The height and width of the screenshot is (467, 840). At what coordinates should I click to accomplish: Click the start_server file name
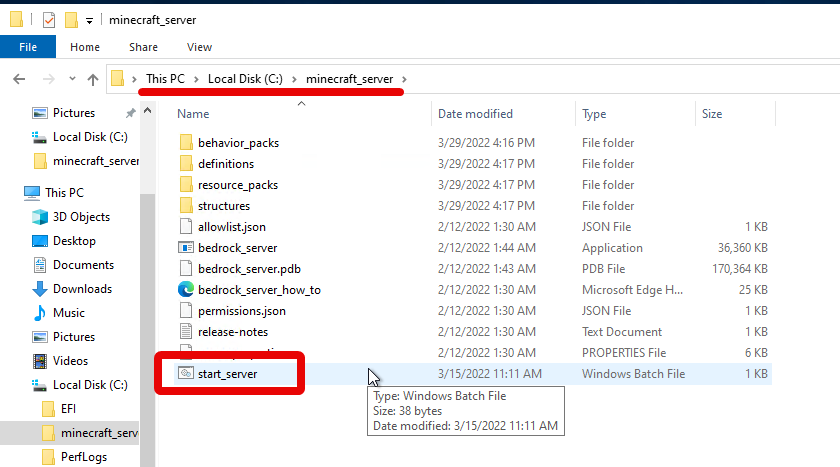tap(228, 374)
